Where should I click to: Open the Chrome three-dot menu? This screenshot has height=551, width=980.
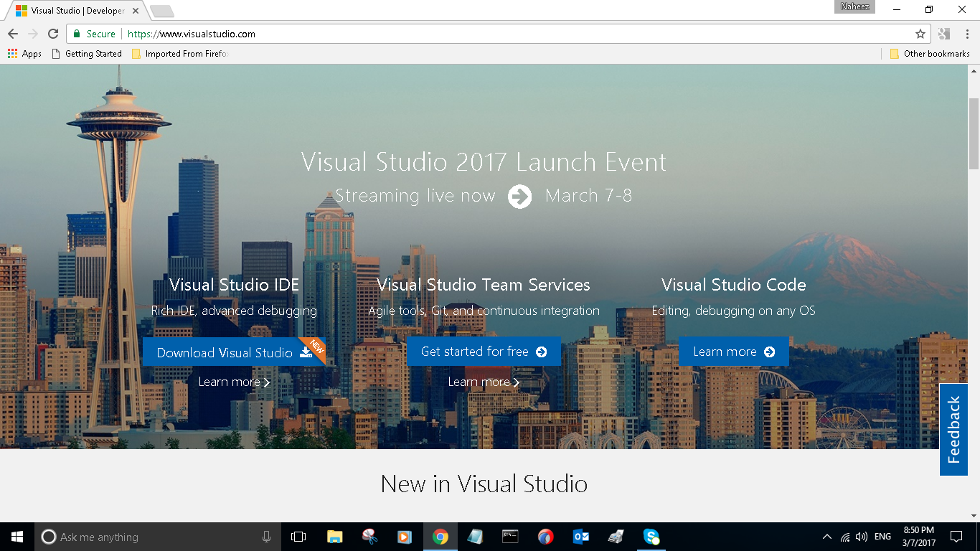[967, 34]
